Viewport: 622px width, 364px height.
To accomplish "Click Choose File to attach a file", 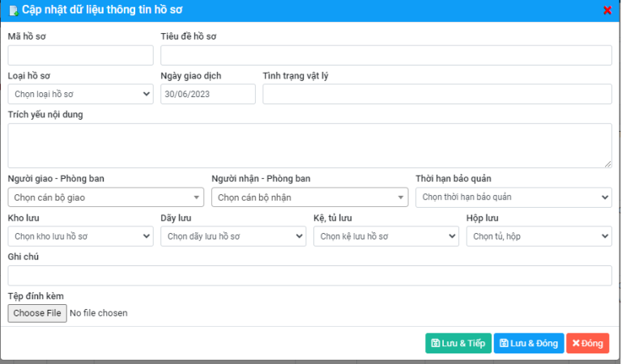I will tap(37, 313).
